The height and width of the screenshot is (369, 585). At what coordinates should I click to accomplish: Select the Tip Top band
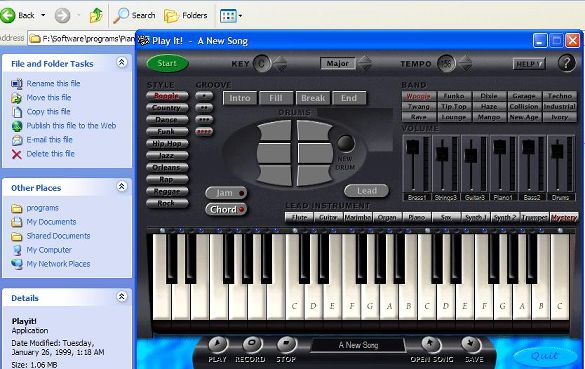[454, 107]
